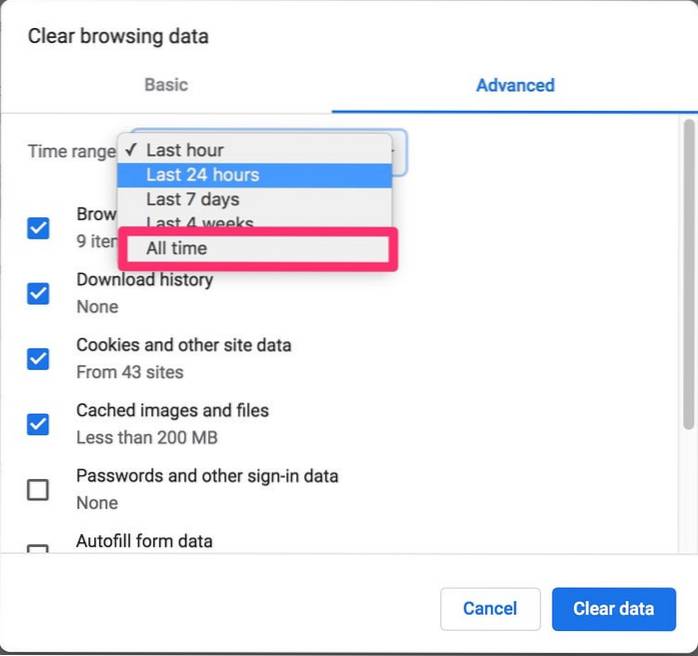Switch to the Advanced tab
The width and height of the screenshot is (698, 656).
coord(515,85)
